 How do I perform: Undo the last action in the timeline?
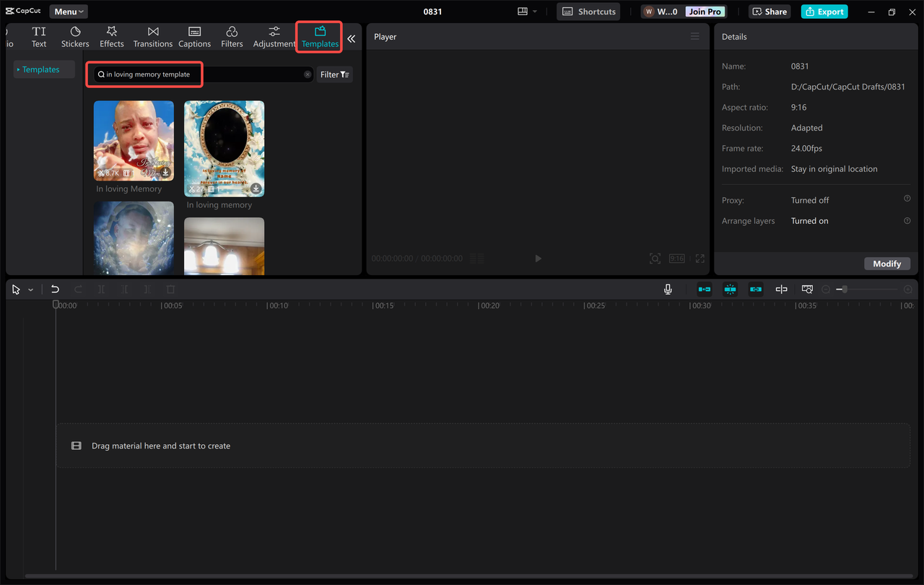pyautogui.click(x=55, y=289)
